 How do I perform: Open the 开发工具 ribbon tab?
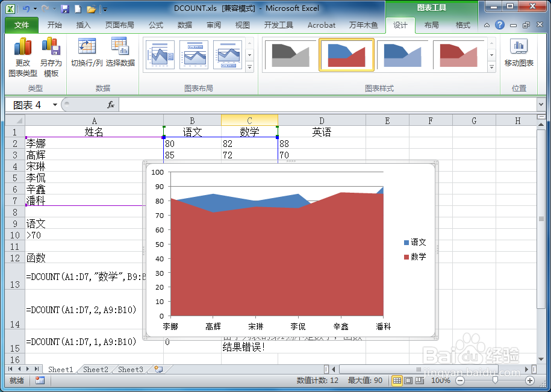[278, 25]
